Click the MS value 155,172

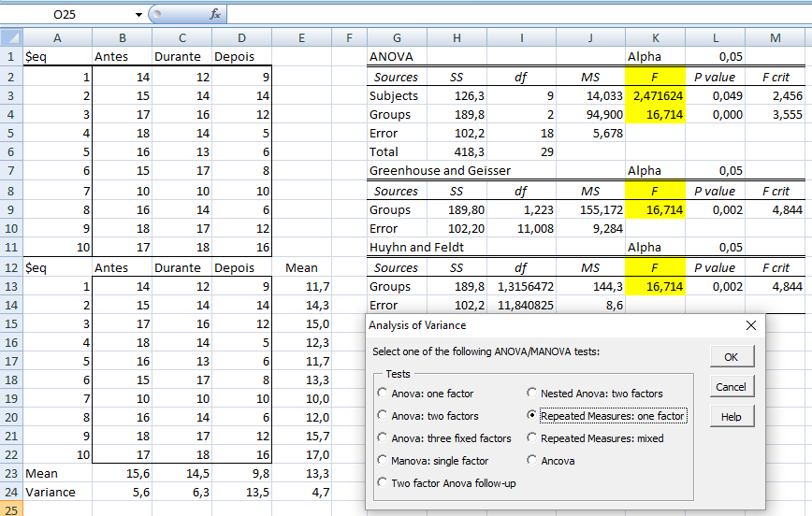click(x=591, y=209)
